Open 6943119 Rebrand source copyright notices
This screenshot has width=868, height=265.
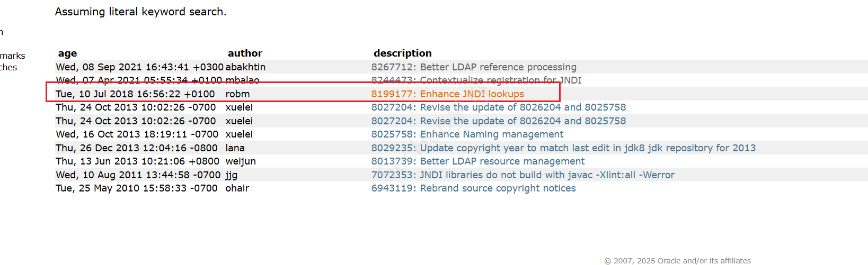point(473,188)
